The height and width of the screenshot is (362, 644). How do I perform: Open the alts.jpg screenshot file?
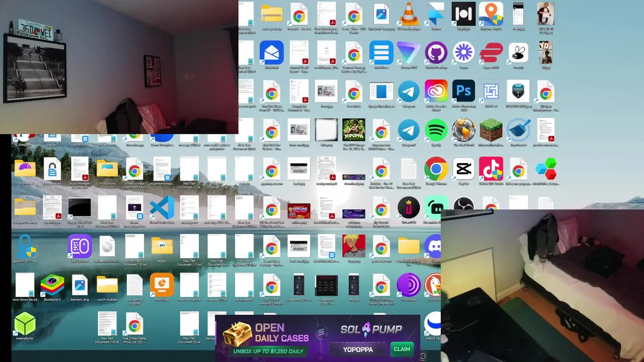(x=354, y=286)
